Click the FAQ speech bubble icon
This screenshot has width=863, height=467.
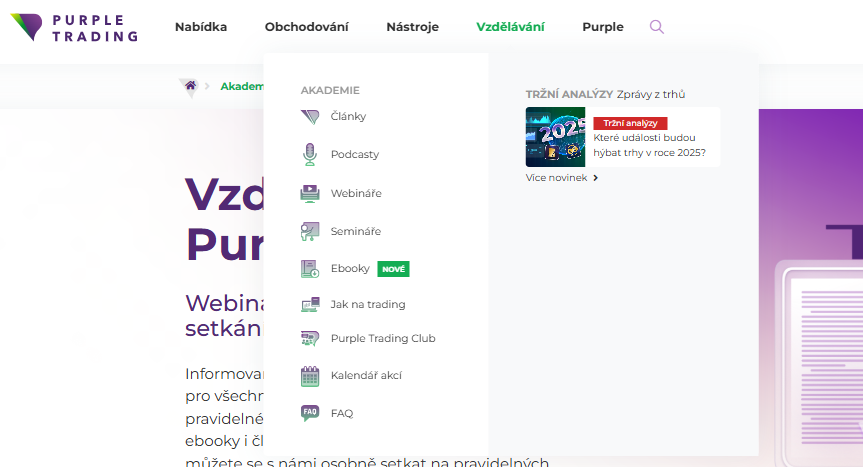click(310, 413)
